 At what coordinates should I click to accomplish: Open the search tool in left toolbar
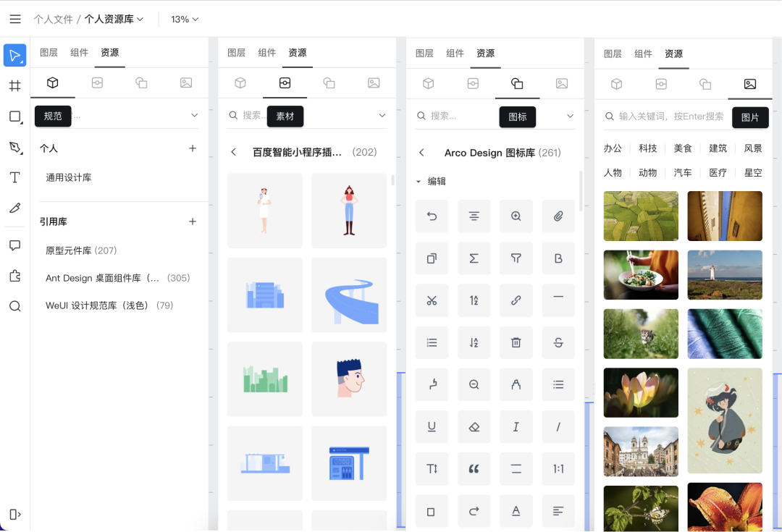coord(15,306)
